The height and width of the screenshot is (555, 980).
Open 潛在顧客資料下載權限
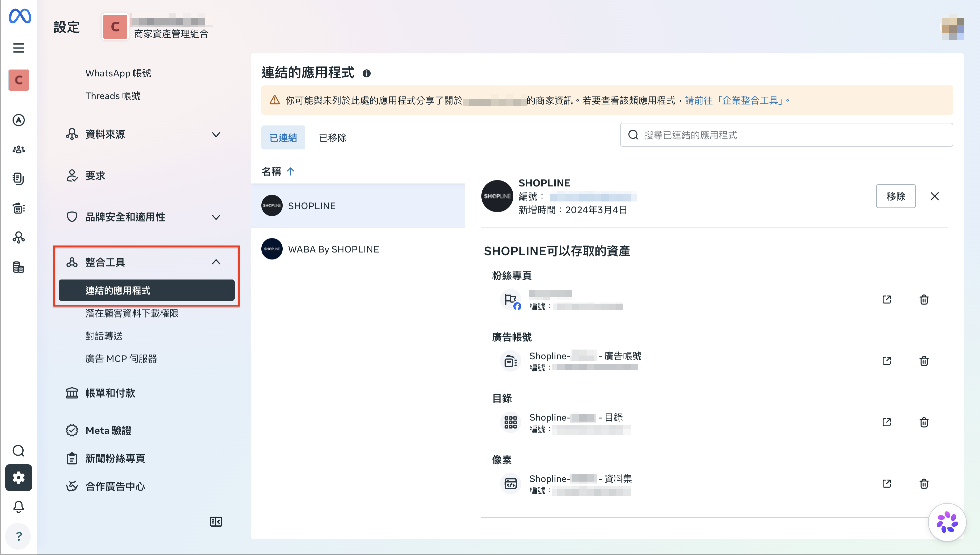pyautogui.click(x=132, y=313)
